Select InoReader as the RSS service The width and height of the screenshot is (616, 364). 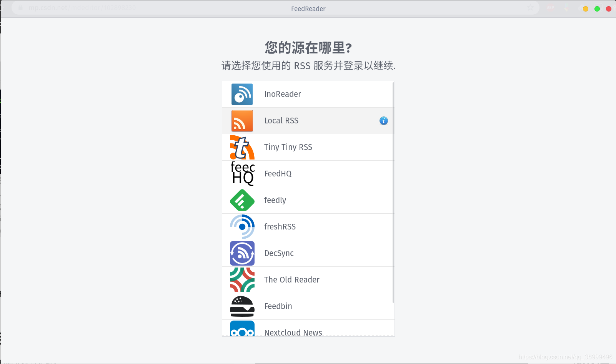click(282, 94)
